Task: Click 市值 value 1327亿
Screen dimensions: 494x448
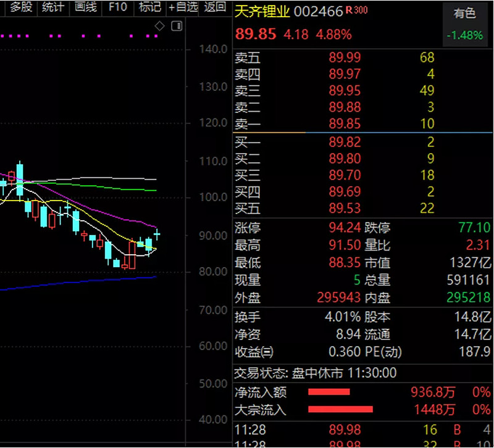Action: pyautogui.click(x=470, y=262)
